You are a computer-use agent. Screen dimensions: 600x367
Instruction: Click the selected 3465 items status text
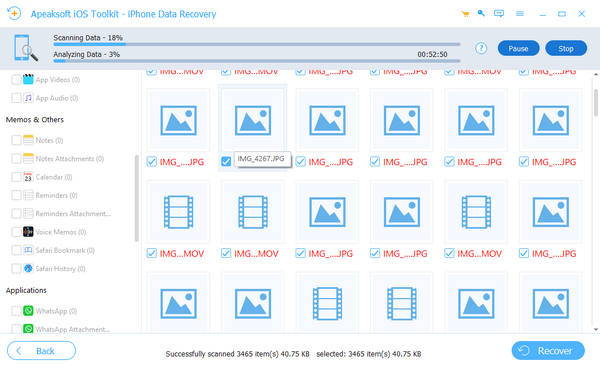[368, 354]
